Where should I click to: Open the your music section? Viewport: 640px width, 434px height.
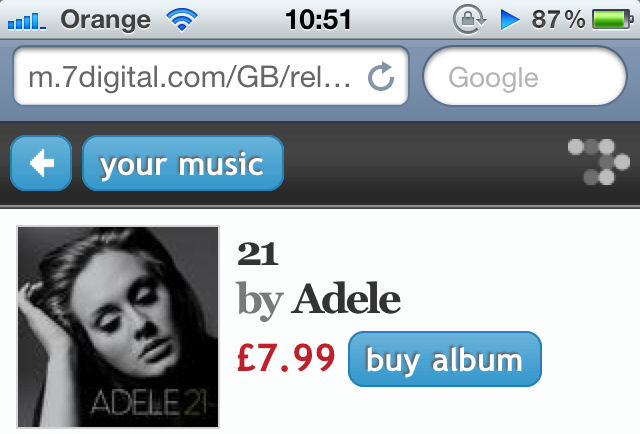(x=183, y=163)
